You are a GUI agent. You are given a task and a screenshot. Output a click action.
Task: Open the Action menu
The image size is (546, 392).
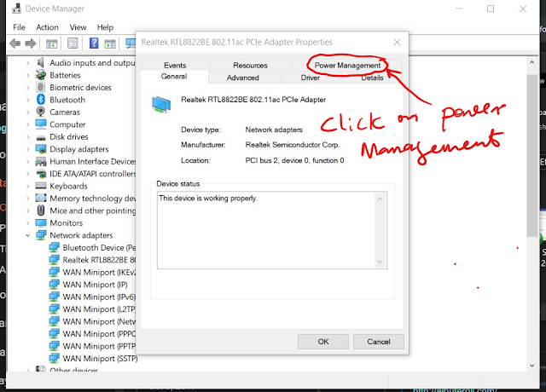(x=47, y=27)
